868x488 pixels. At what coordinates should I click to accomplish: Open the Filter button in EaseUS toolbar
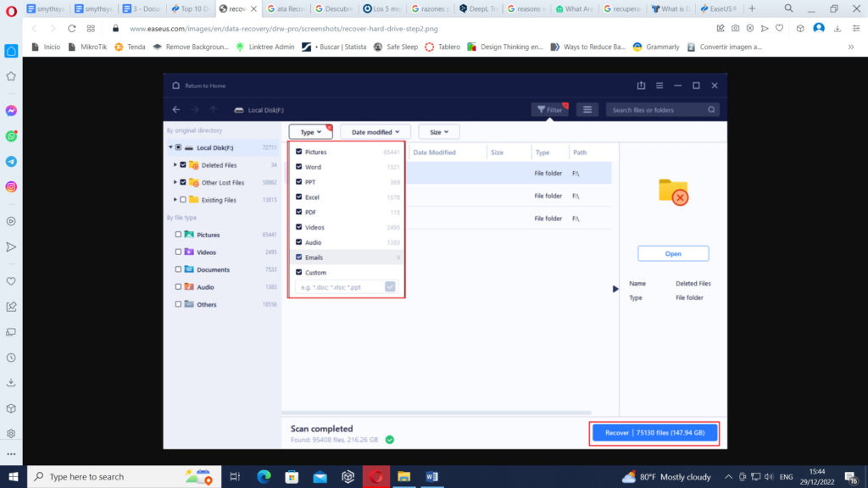(x=549, y=109)
